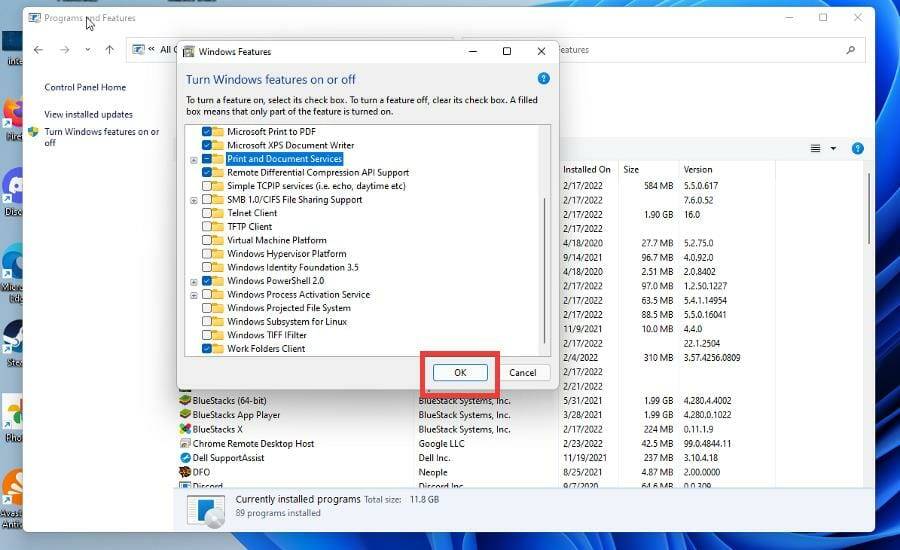Click the Windows Features help icon
This screenshot has width=900, height=550.
click(544, 79)
